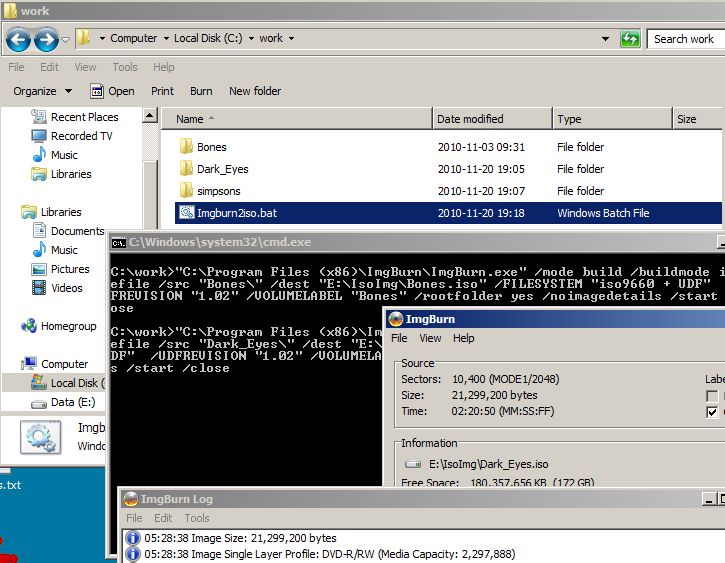Toggle the checked checkbox in ImgBurn Labels
The height and width of the screenshot is (563, 725).
[x=712, y=412]
